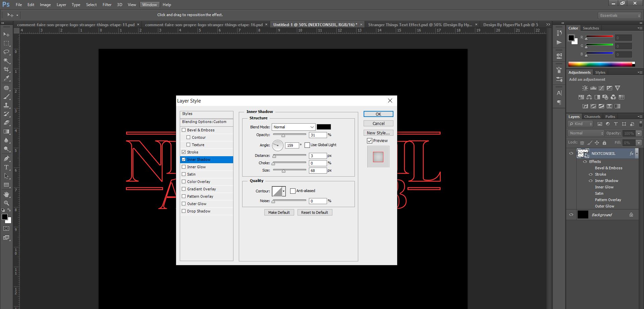Viewport: 644px width, 309px height.
Task: Open layer blend mode Normal dropdown
Action: pyautogui.click(x=586, y=133)
